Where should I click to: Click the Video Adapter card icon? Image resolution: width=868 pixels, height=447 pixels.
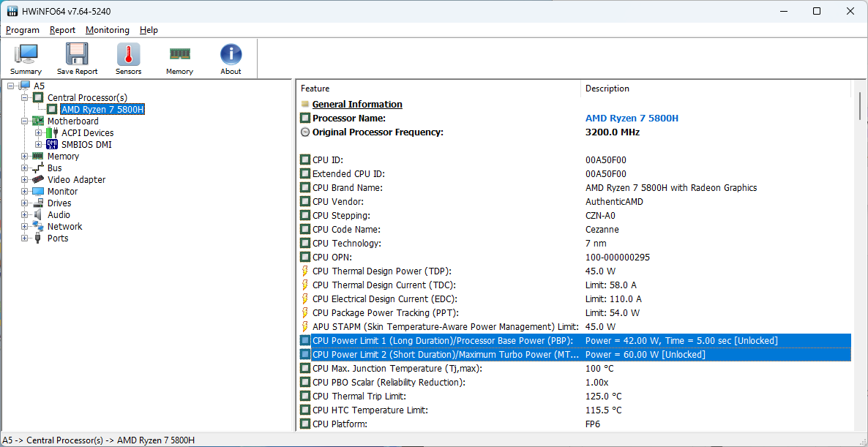pyautogui.click(x=38, y=180)
